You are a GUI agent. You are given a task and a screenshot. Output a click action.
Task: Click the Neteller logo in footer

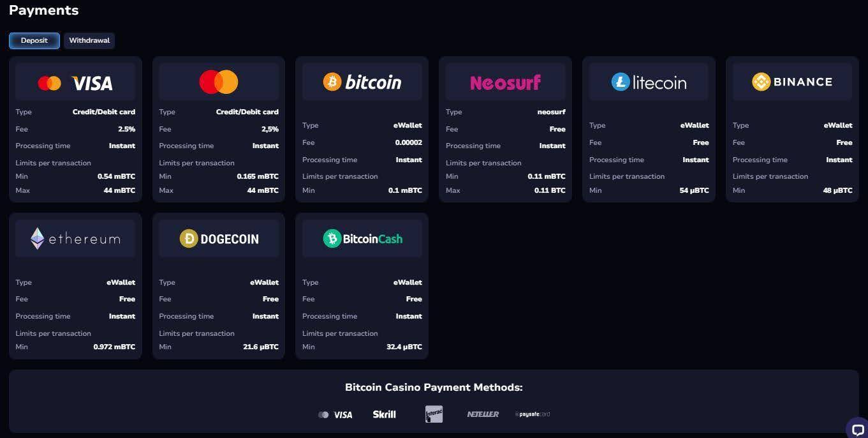click(483, 414)
